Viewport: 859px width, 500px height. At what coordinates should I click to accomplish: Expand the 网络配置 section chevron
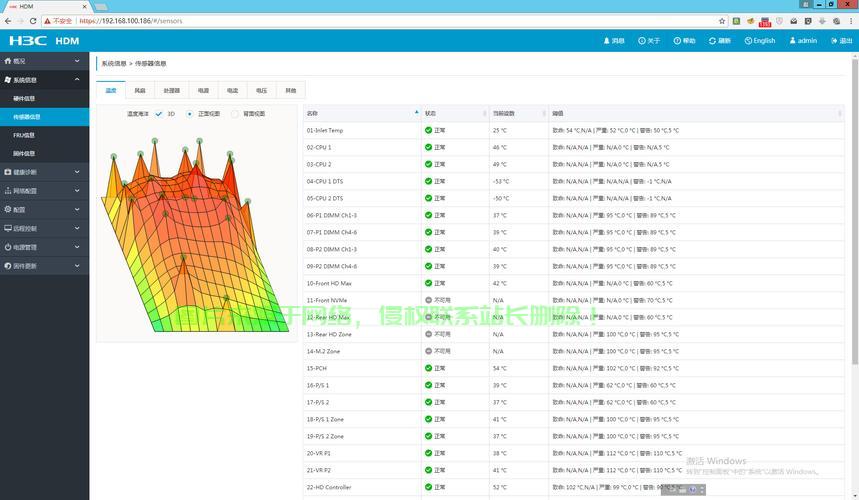click(77, 191)
